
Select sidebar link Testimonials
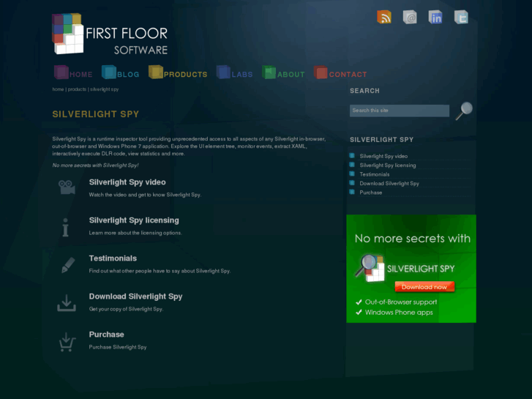coord(375,174)
